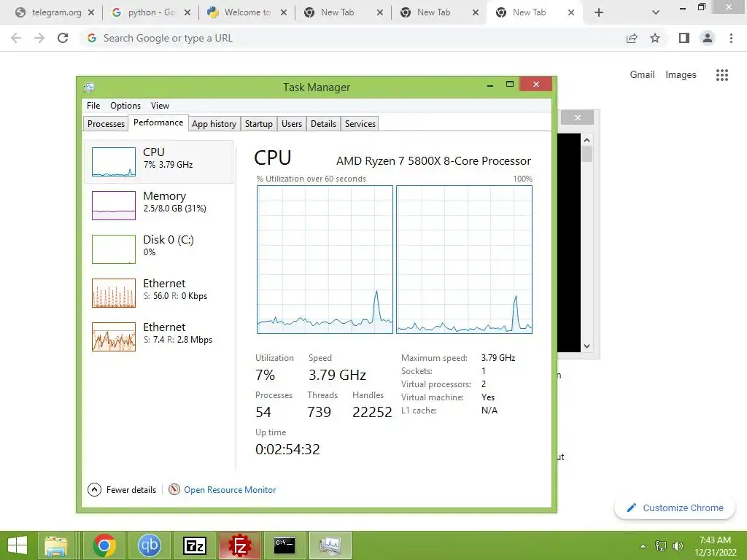This screenshot has width=747, height=560.
Task: Switch to the Services tab
Action: (x=360, y=124)
